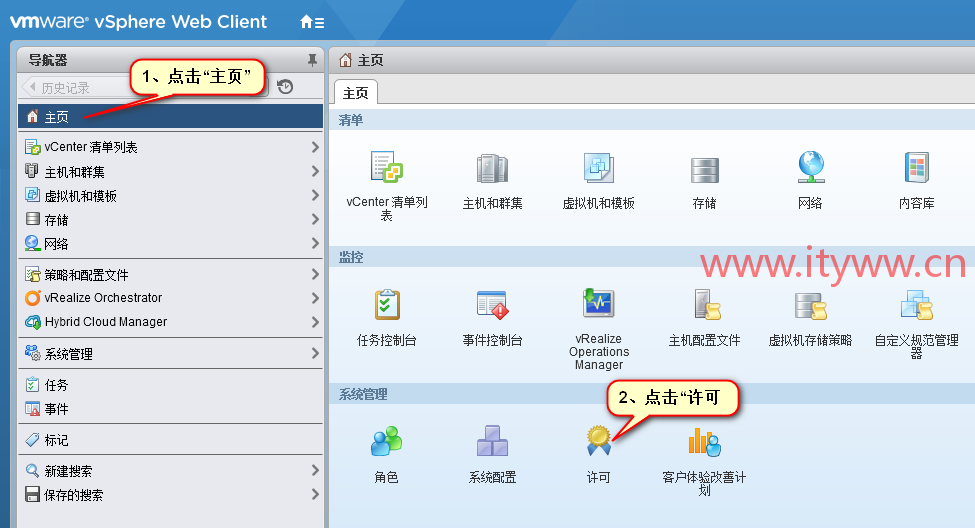Select vCenter 清单列表 in the navigator
This screenshot has width=975, height=528.
pos(170,147)
